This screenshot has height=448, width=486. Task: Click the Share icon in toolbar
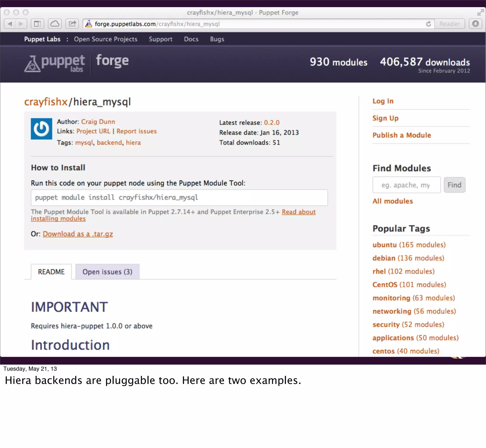(72, 24)
